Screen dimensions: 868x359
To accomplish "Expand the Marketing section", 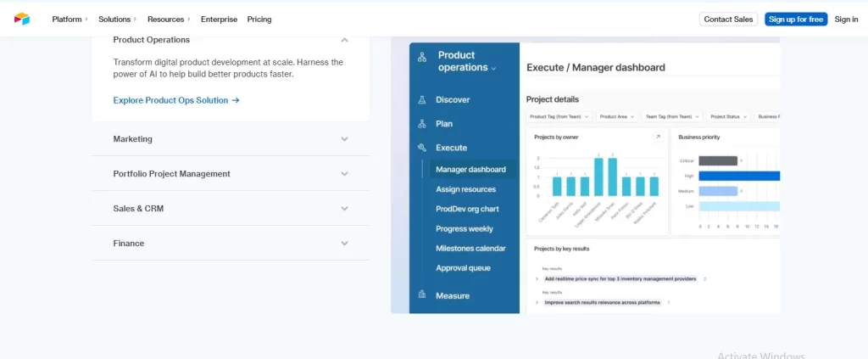I will coord(344,139).
